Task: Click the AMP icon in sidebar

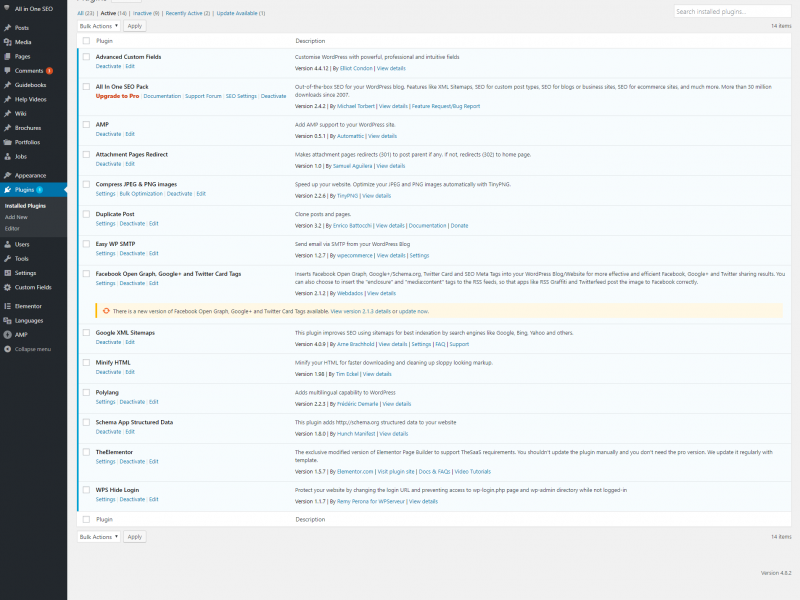Action: tap(7, 335)
